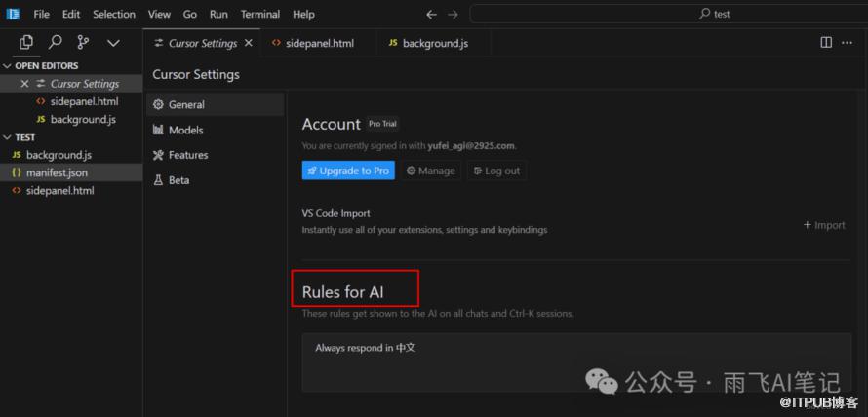Open the Source Control branch icon
Image resolution: width=868 pixels, height=417 pixels.
(x=84, y=43)
